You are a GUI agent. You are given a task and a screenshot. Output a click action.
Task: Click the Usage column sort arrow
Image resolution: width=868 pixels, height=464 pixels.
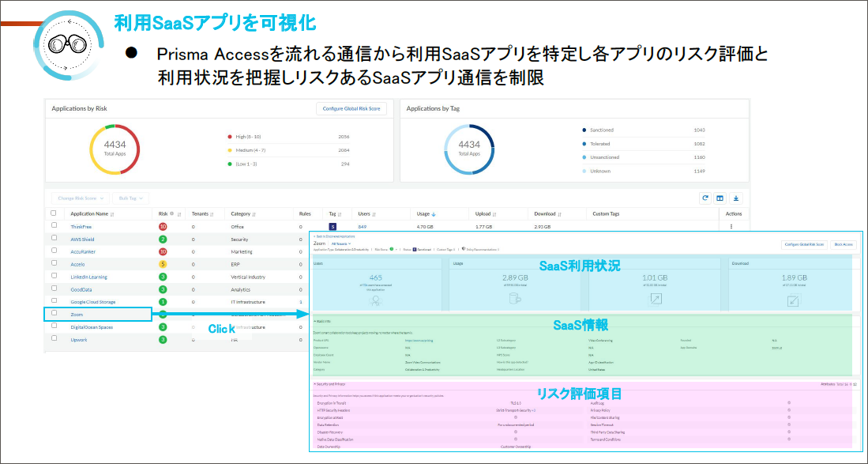point(434,214)
